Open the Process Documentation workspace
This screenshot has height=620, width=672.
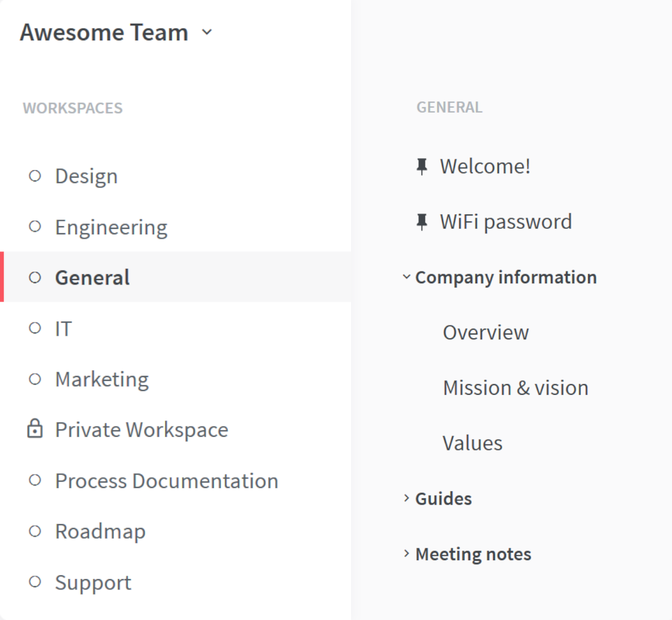tap(166, 480)
